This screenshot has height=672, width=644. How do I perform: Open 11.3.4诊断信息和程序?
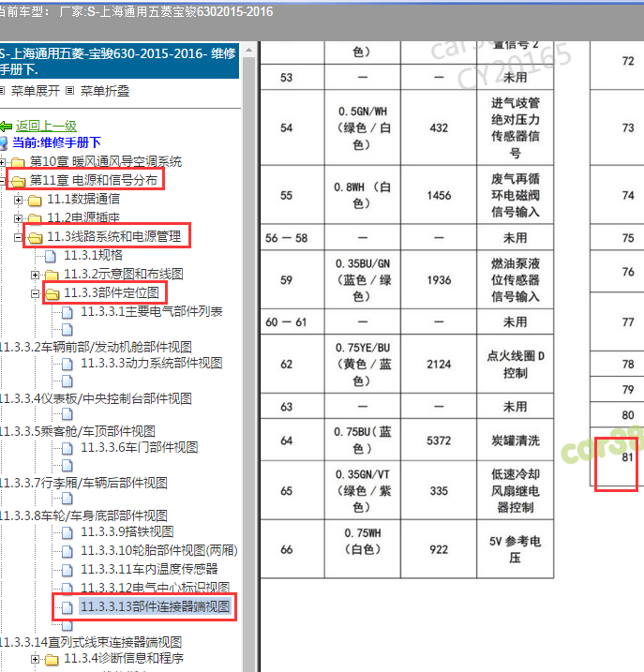pyautogui.click(x=124, y=658)
